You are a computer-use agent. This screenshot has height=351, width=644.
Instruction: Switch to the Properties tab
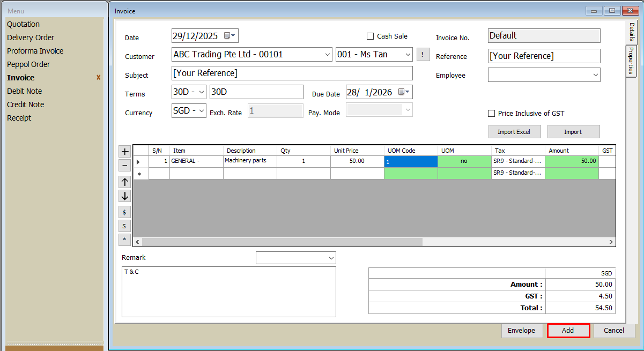point(631,61)
